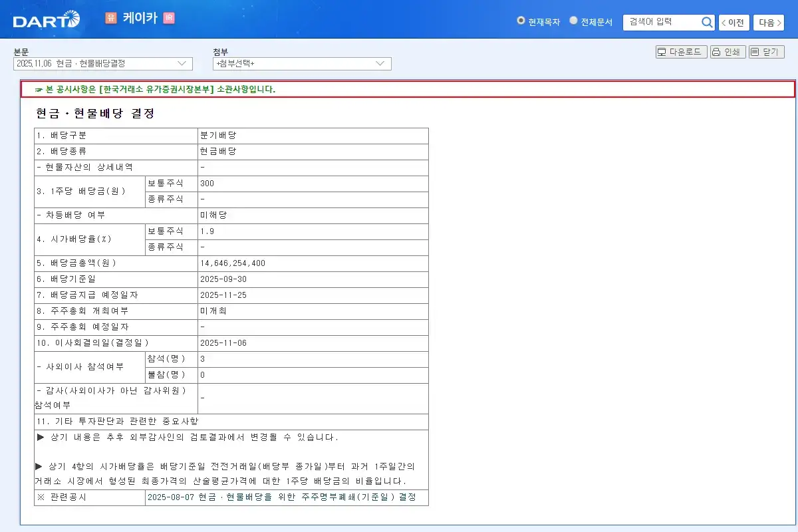Click the 사외이사 참석여부 label
This screenshot has width=798, height=532.
80,367
